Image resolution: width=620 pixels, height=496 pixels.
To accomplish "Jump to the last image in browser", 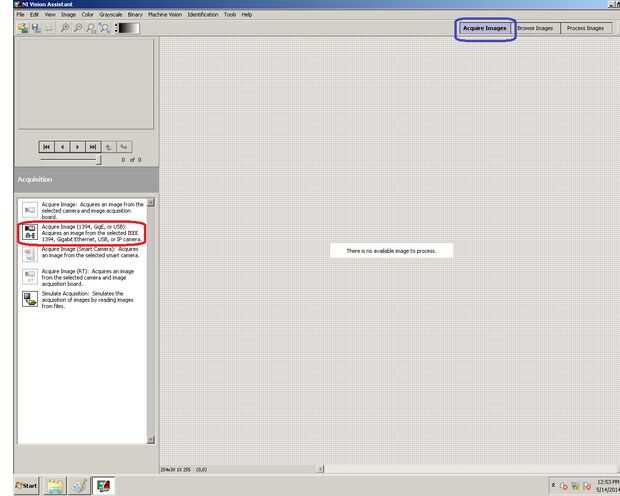I will [93, 147].
